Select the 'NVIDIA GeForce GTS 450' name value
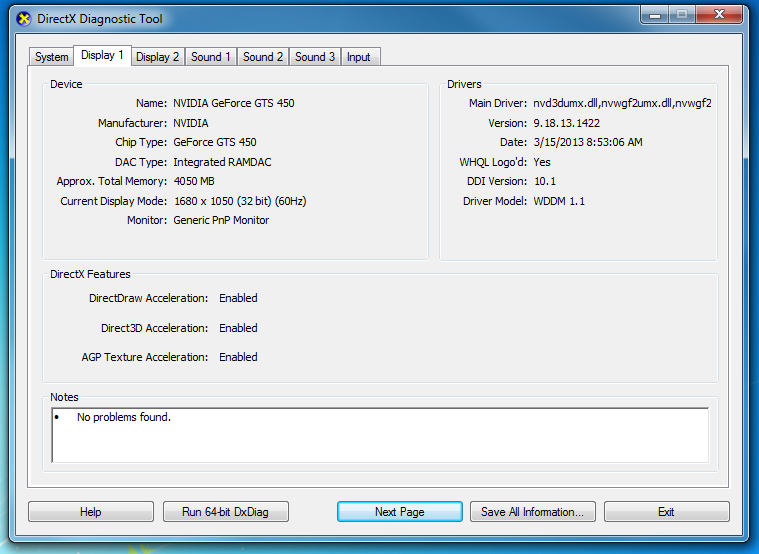Screen dimensions: 759x554 (234, 103)
